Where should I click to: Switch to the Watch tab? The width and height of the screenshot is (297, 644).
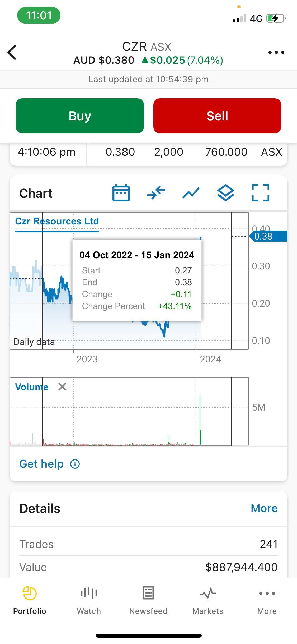pyautogui.click(x=89, y=600)
